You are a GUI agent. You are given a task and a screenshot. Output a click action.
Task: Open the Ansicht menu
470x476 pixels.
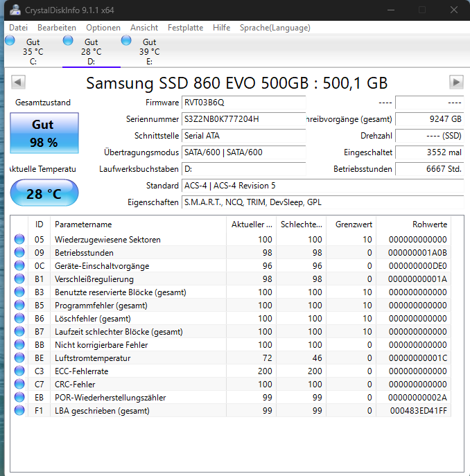[144, 28]
